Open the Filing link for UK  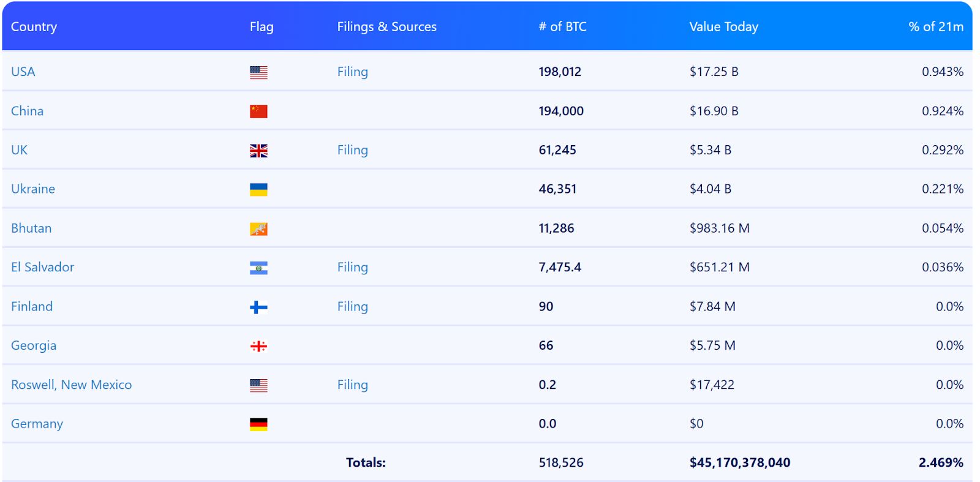(352, 150)
